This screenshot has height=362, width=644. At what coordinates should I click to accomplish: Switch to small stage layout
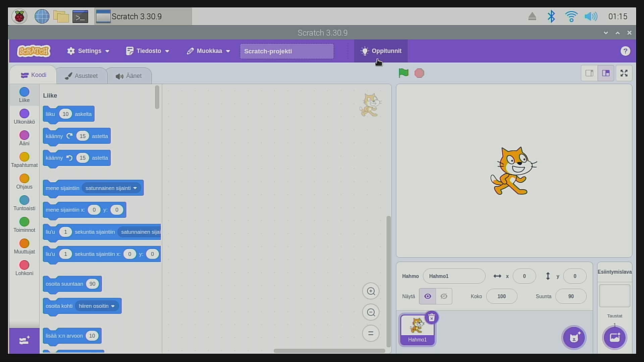point(589,73)
